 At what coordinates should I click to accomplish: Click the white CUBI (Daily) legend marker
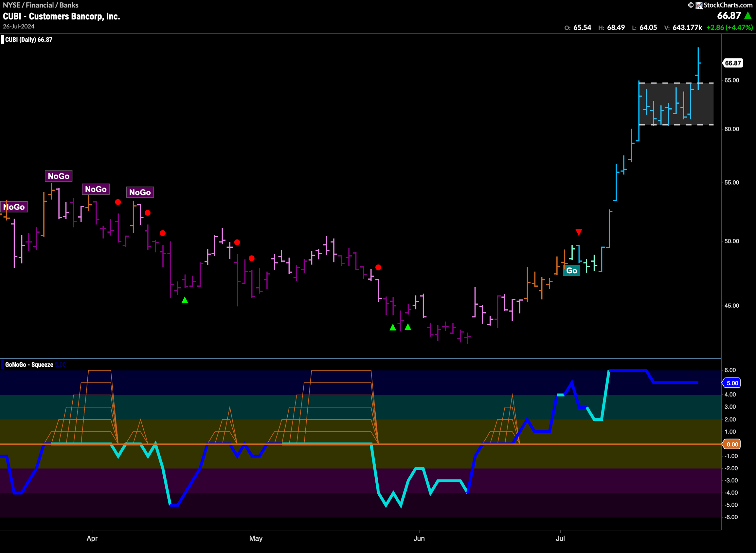tap(2, 40)
